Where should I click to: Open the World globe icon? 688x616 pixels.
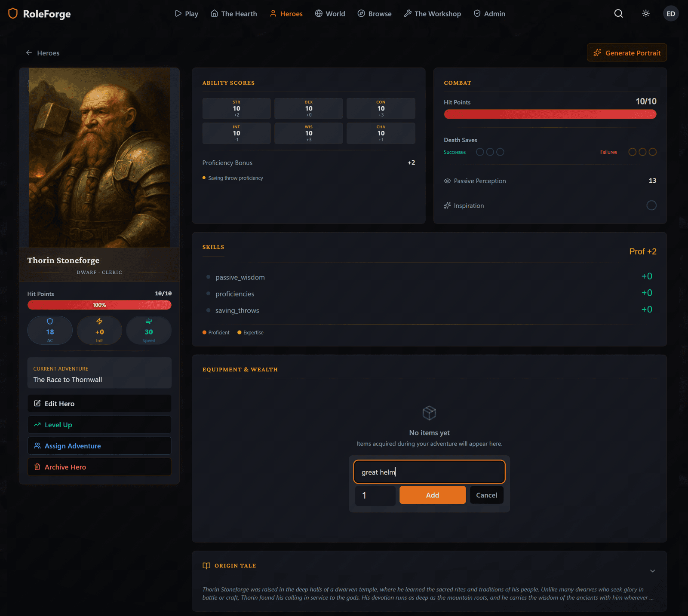tap(318, 13)
